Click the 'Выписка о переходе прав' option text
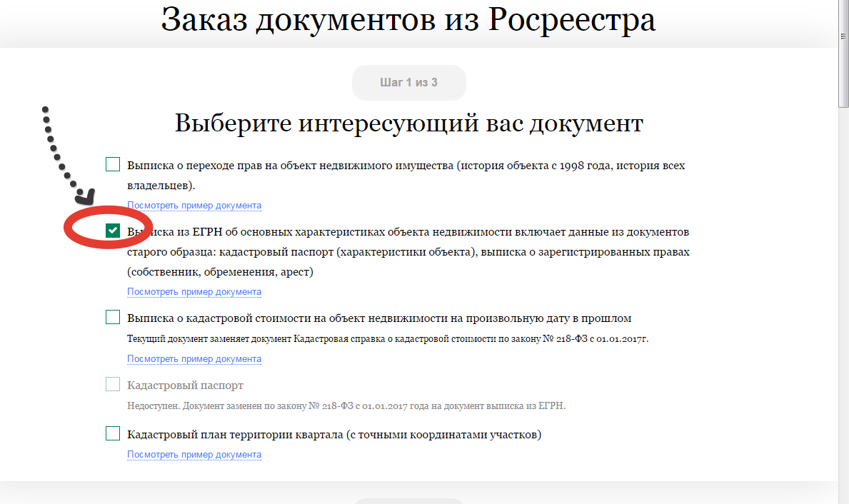Screen dimensions: 849x504 406,176
